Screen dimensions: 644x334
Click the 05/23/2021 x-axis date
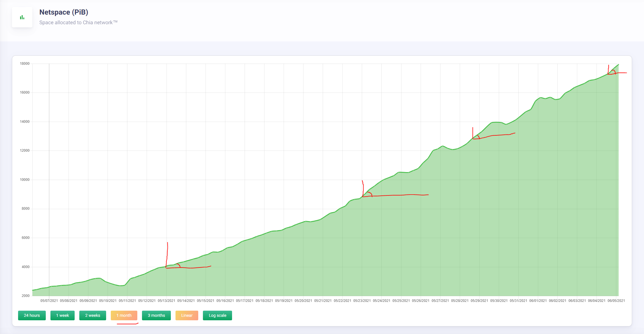[x=362, y=301]
